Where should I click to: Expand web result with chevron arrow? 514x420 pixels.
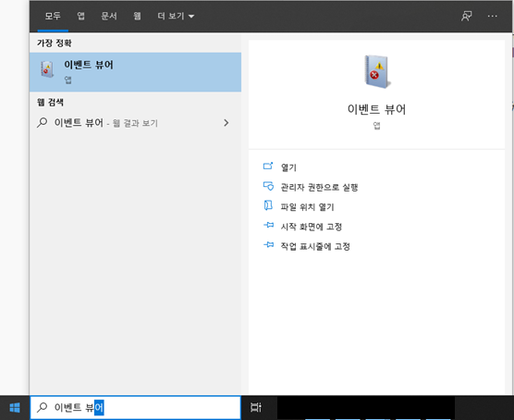click(x=226, y=123)
